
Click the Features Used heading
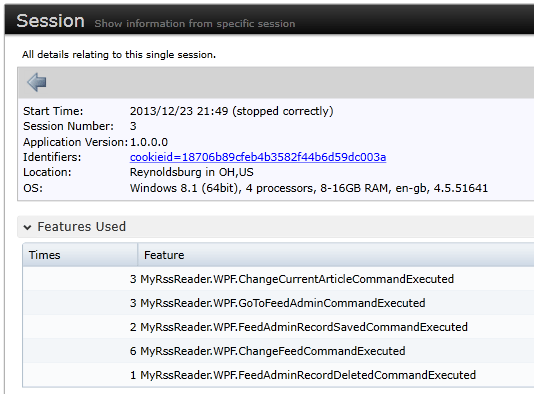[x=82, y=227]
